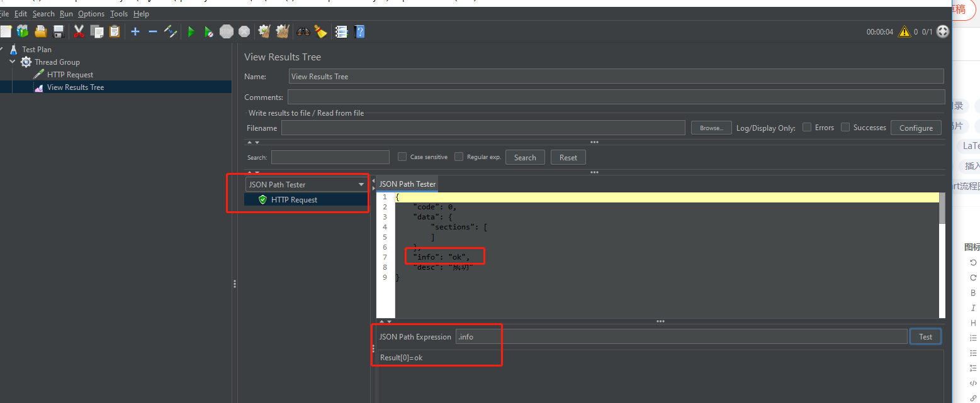Open the Tools menu
Screen dimensions: 980x403
118,13
